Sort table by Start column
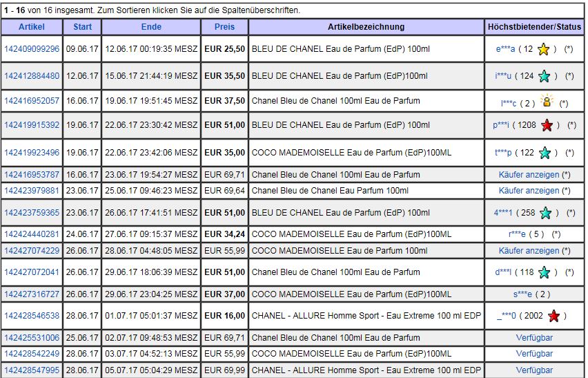 [83, 27]
